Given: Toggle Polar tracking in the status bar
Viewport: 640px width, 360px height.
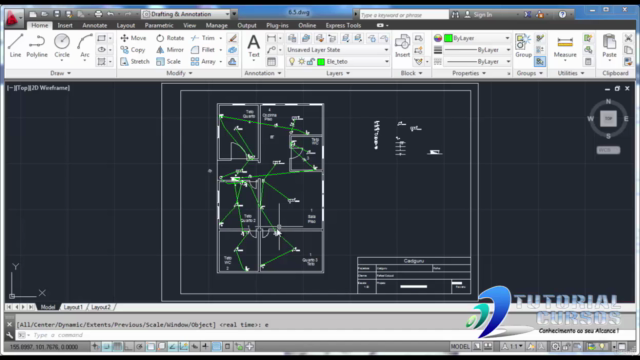Looking at the screenshot, I should 139,347.
